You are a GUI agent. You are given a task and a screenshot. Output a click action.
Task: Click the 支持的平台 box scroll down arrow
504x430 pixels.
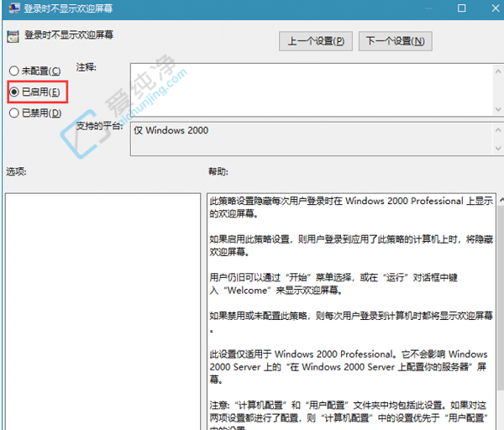(x=498, y=148)
